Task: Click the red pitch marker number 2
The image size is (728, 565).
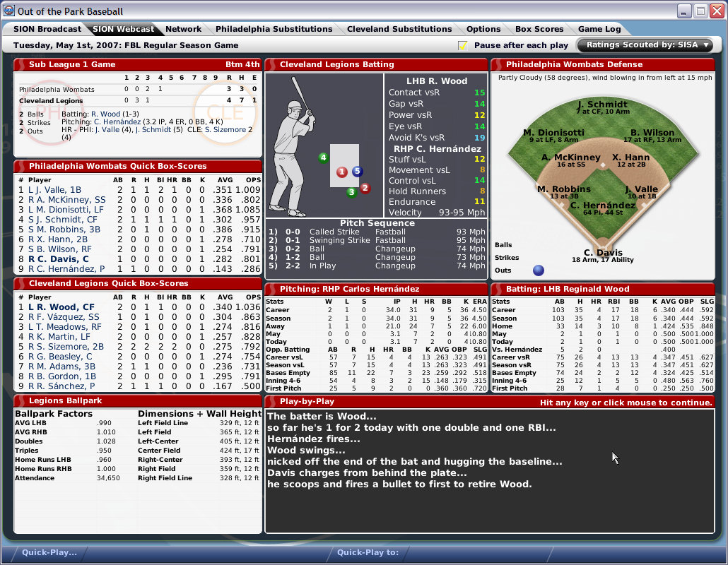Action: coord(365,188)
